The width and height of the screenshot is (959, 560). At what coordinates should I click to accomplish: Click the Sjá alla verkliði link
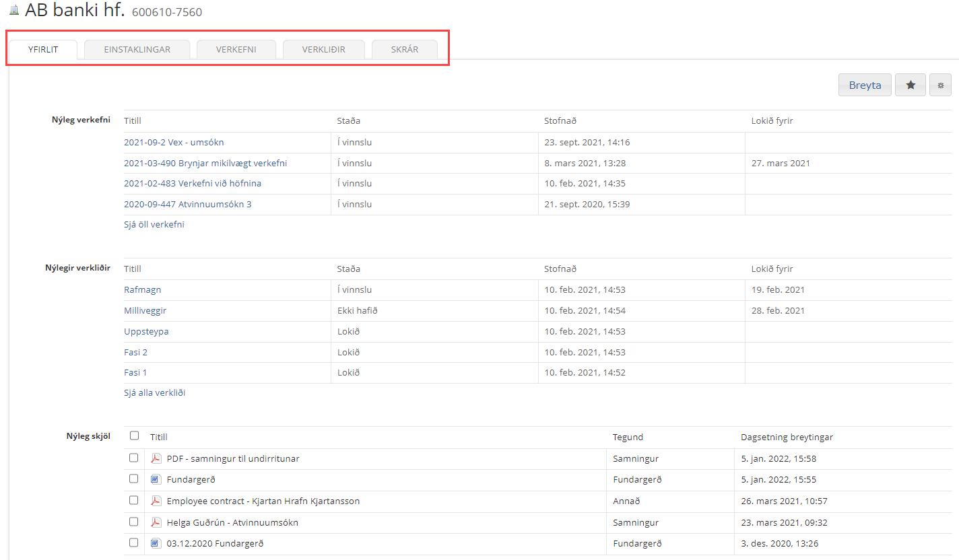(154, 393)
